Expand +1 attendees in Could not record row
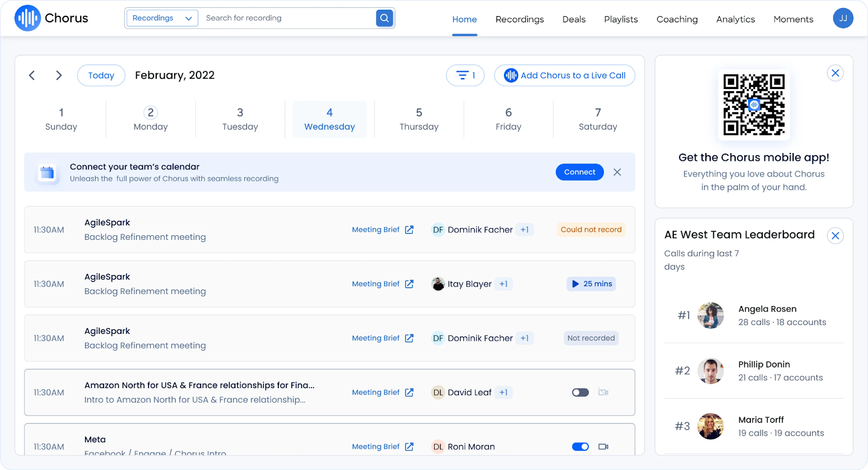The width and height of the screenshot is (868, 470). [x=525, y=230]
